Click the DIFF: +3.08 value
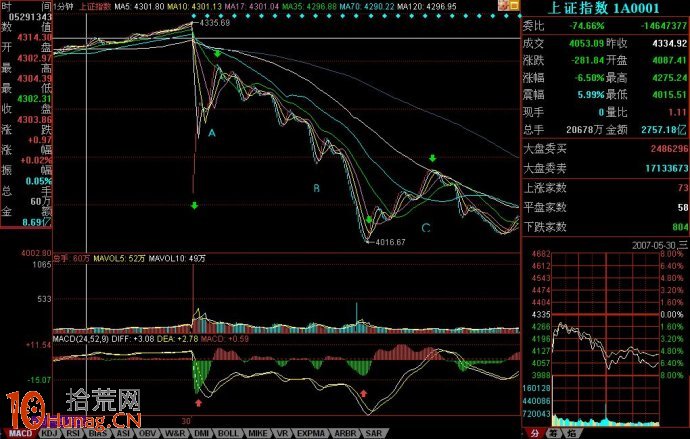 [131, 339]
